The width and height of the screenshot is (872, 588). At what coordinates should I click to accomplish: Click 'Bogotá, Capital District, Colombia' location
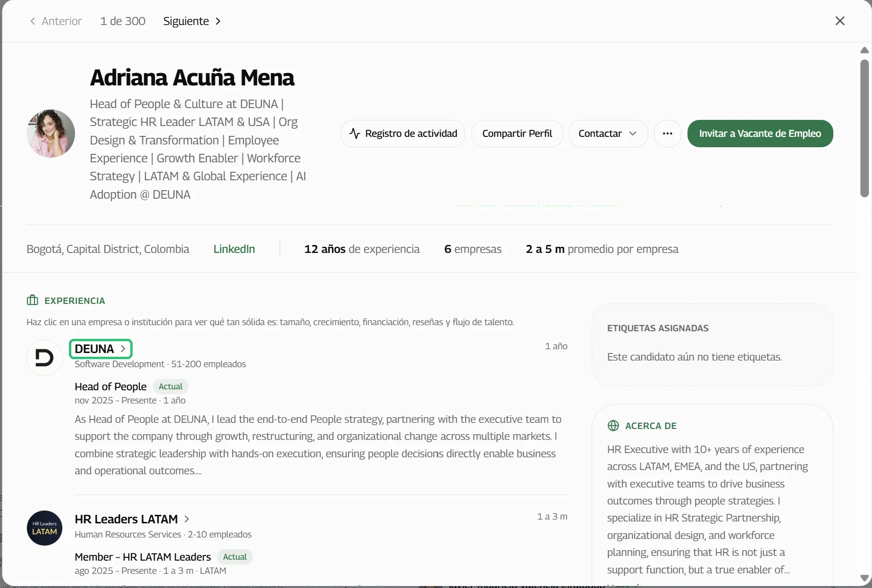[x=108, y=249]
